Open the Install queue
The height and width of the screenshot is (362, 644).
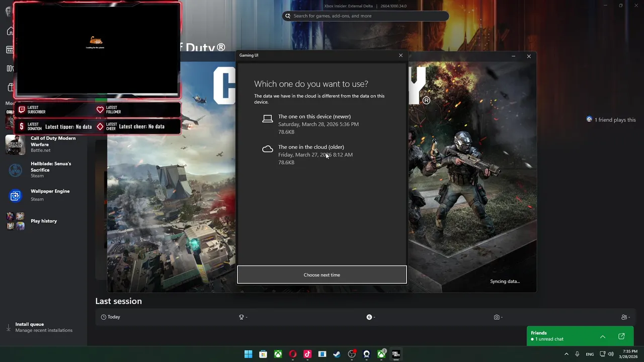(x=44, y=327)
